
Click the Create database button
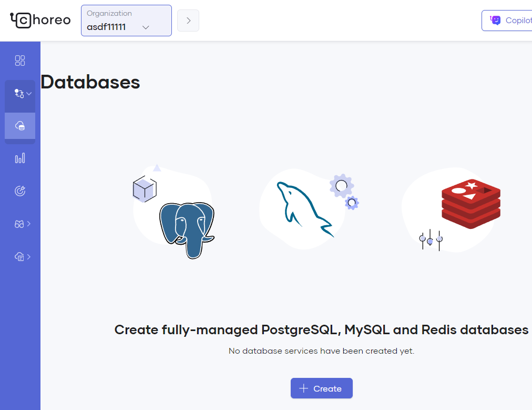[x=322, y=388]
